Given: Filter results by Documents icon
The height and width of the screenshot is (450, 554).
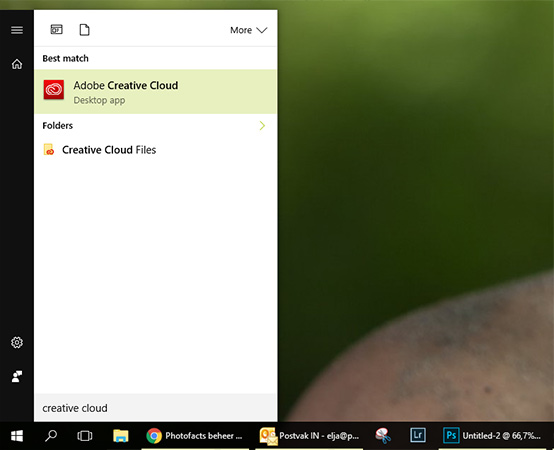Looking at the screenshot, I should point(84,30).
